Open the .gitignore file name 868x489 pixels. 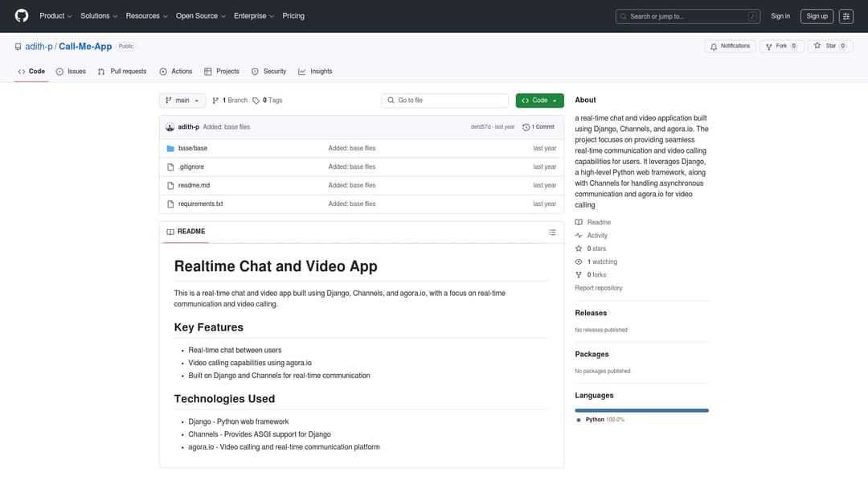[x=191, y=166]
